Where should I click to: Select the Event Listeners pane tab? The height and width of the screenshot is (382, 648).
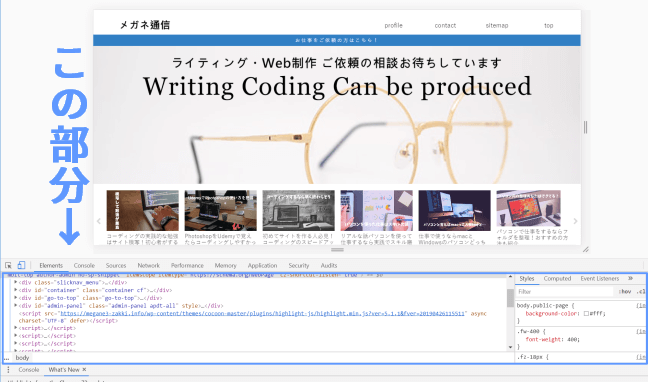click(x=600, y=279)
